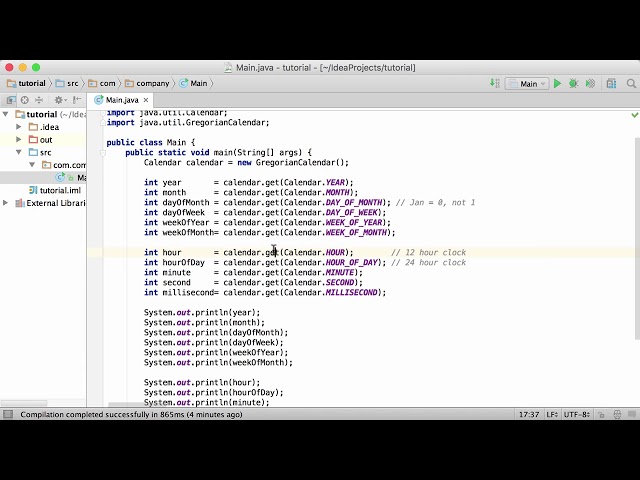Image resolution: width=640 pixels, height=480 pixels.
Task: Click the Make Project build icon
Action: pyautogui.click(x=495, y=84)
